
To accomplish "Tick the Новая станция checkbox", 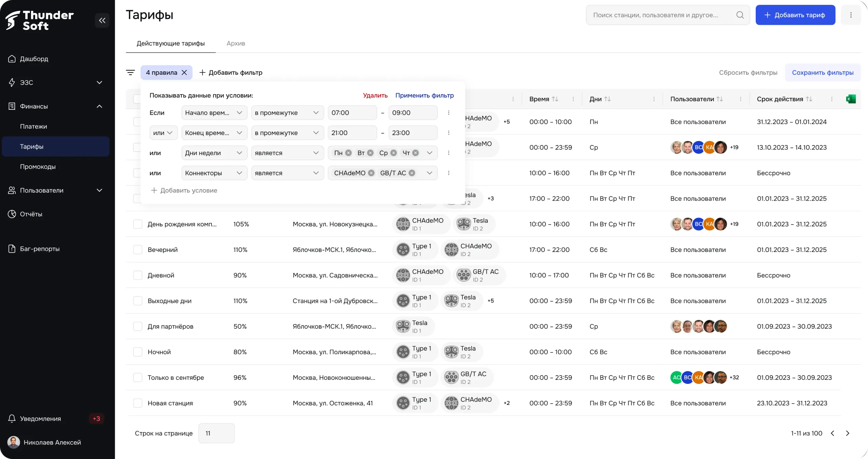I will pyautogui.click(x=138, y=403).
